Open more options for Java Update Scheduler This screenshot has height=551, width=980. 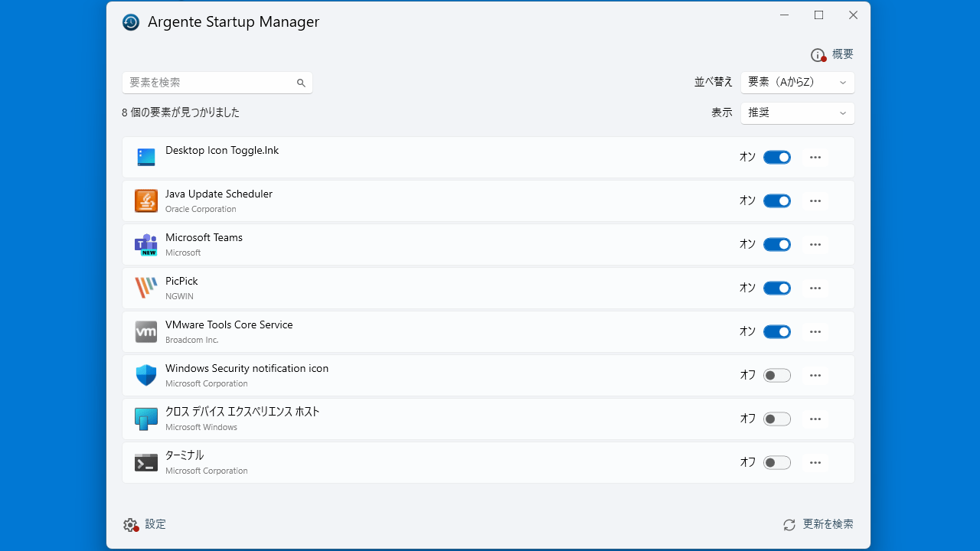pos(815,201)
